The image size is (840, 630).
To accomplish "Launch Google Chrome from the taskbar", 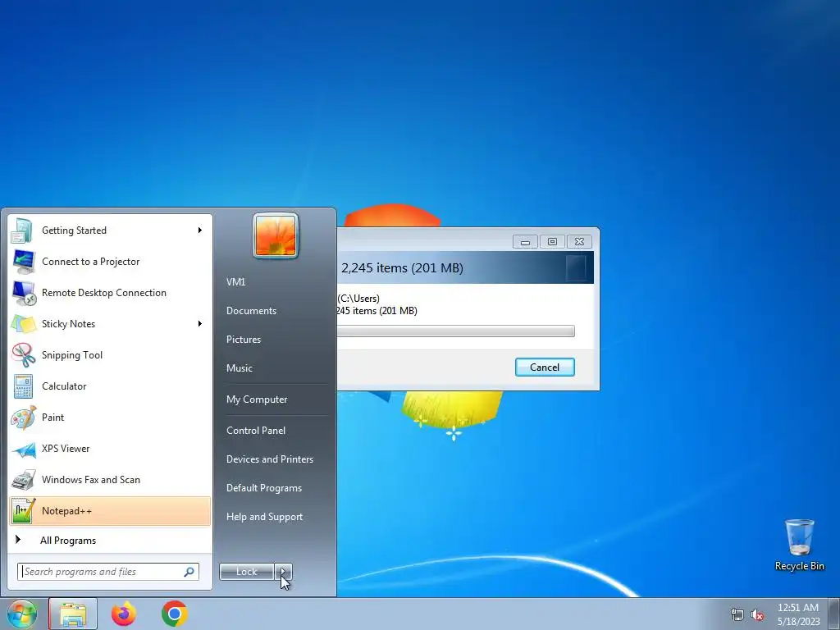I will [175, 614].
